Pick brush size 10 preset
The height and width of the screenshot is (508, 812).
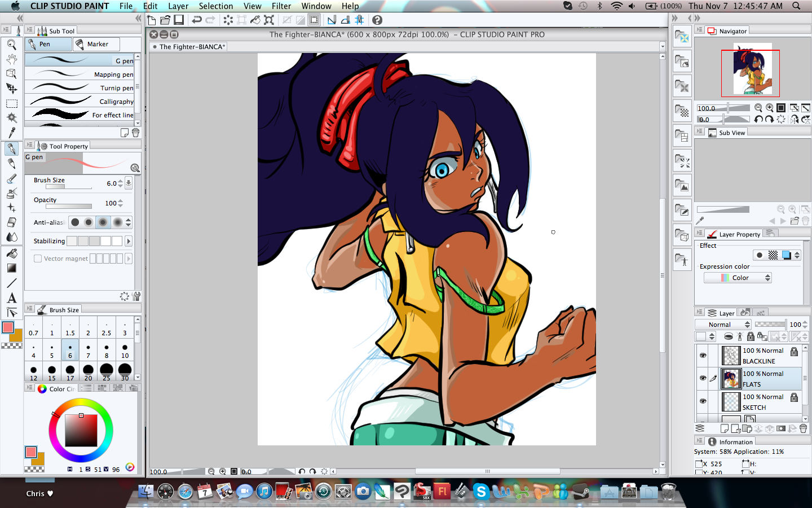[x=125, y=351]
